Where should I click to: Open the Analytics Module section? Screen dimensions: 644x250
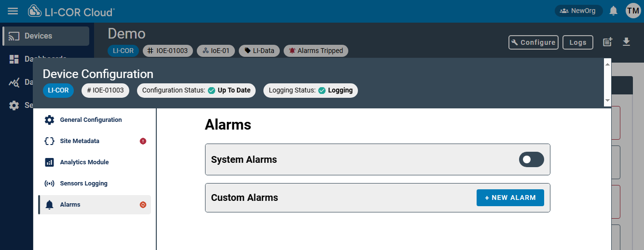pos(95,162)
